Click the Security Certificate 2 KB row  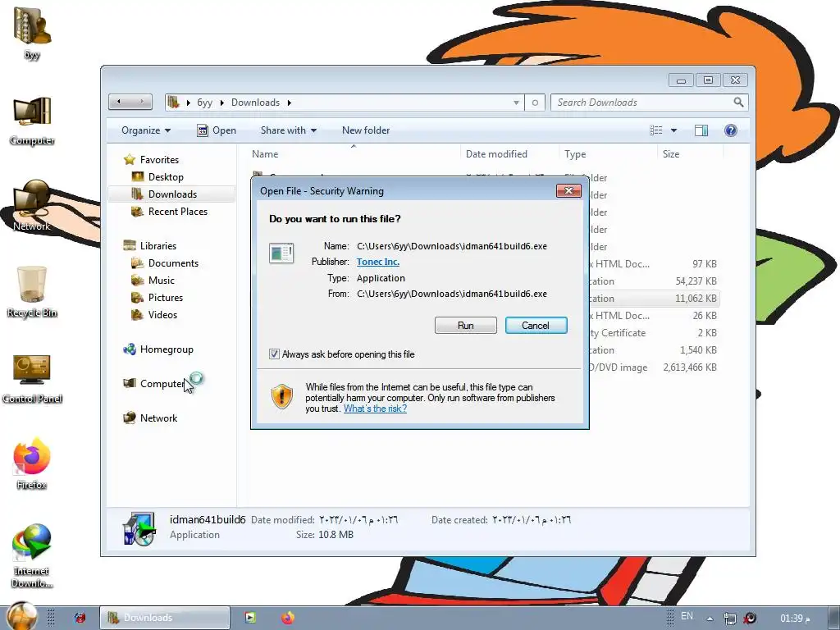tap(654, 333)
